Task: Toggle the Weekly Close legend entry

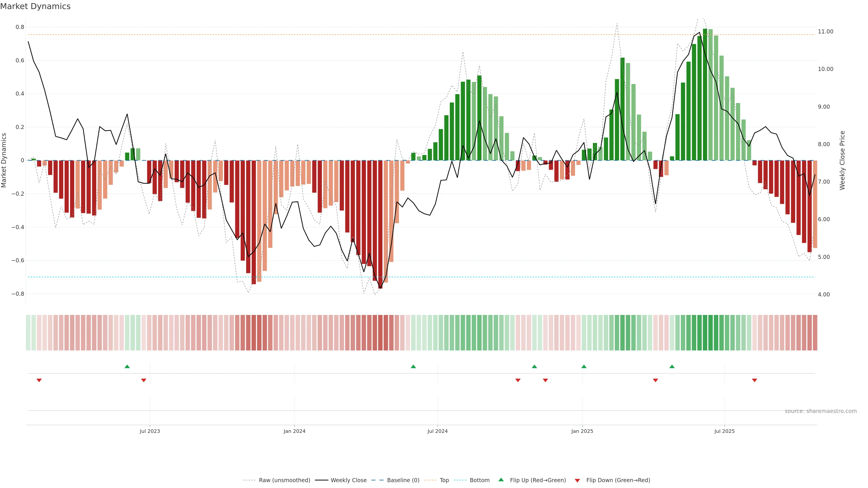Action: tap(348, 480)
